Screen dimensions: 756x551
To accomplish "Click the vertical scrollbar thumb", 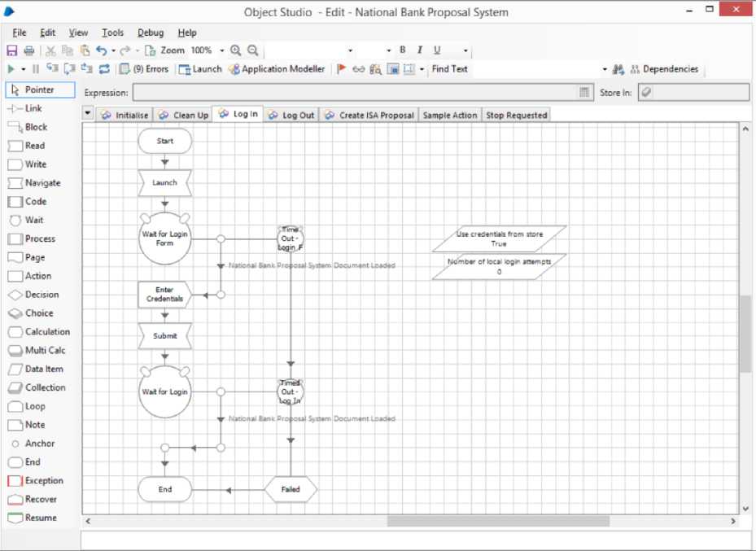I will (x=745, y=334).
